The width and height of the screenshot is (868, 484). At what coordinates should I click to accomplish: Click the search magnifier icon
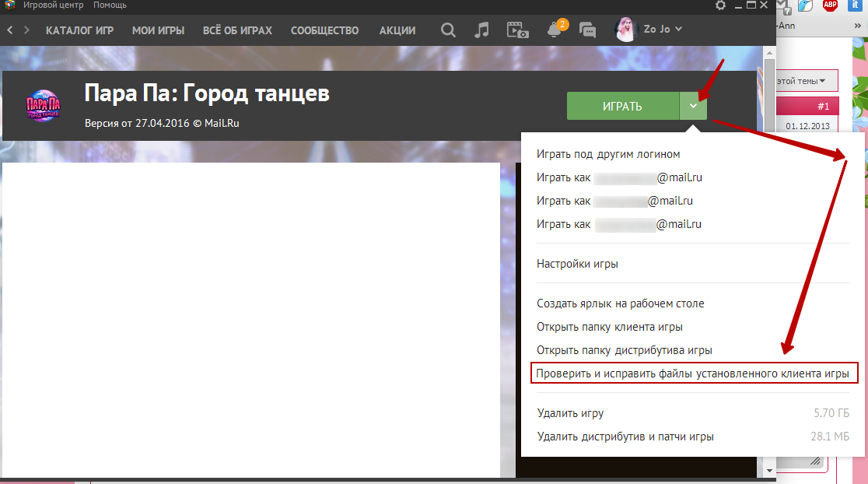click(x=448, y=30)
